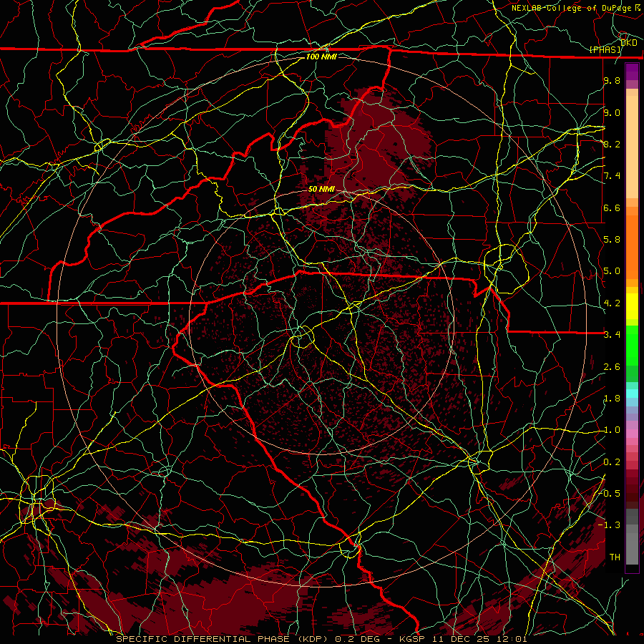Click the 4.2 value on color scale
Viewport: 644px width, 644px height.
pyautogui.click(x=612, y=303)
